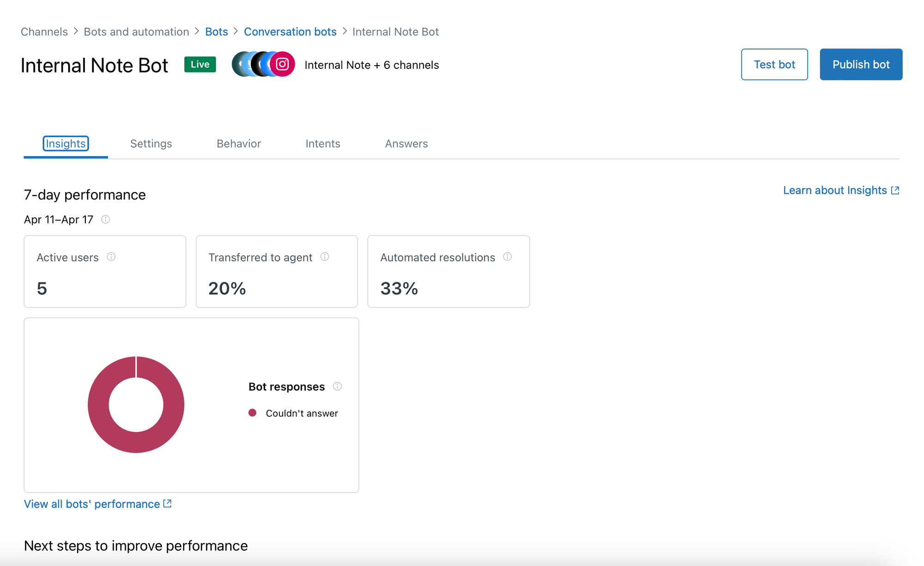
Task: Click info icon next to Bot responses
Action: (x=337, y=386)
